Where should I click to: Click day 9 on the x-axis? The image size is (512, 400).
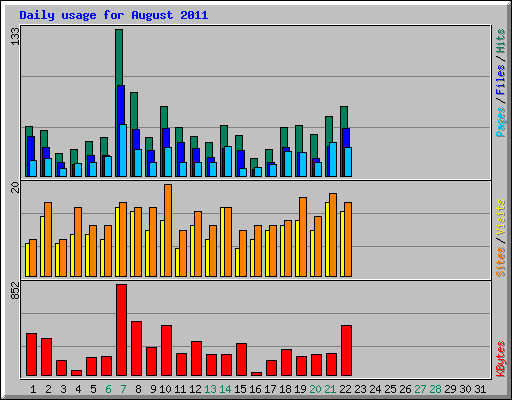[153, 389]
